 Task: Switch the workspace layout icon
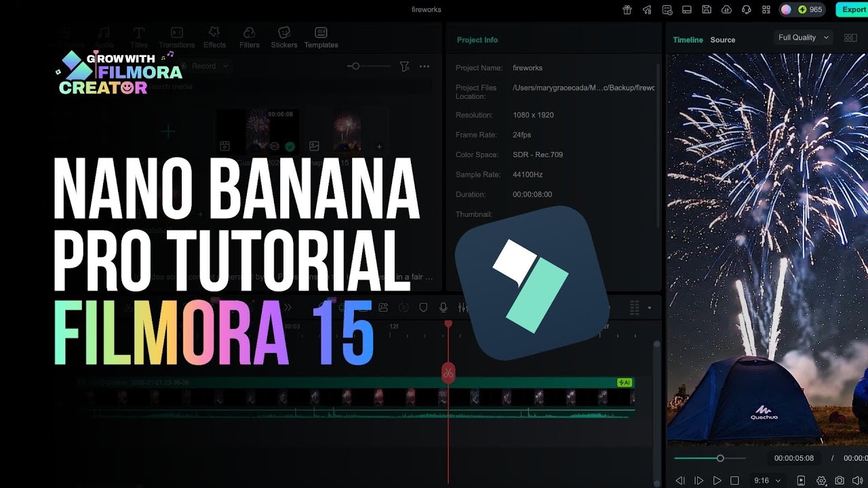pos(686,9)
